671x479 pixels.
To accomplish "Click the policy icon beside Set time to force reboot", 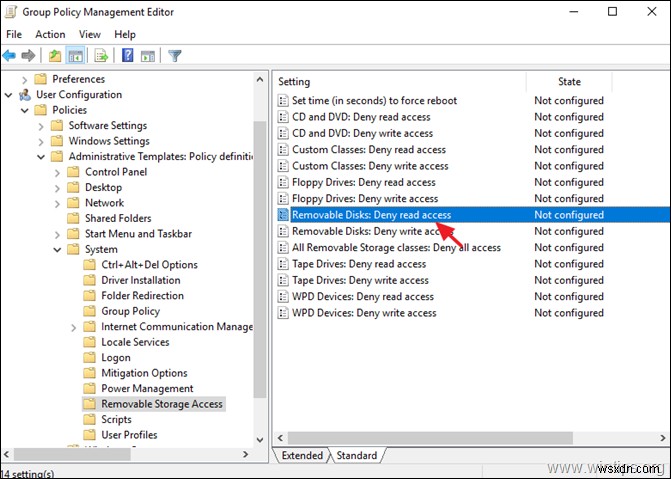I will pyautogui.click(x=283, y=101).
